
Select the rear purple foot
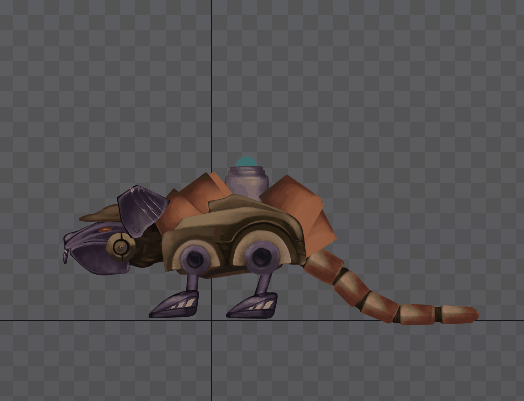tap(252, 305)
